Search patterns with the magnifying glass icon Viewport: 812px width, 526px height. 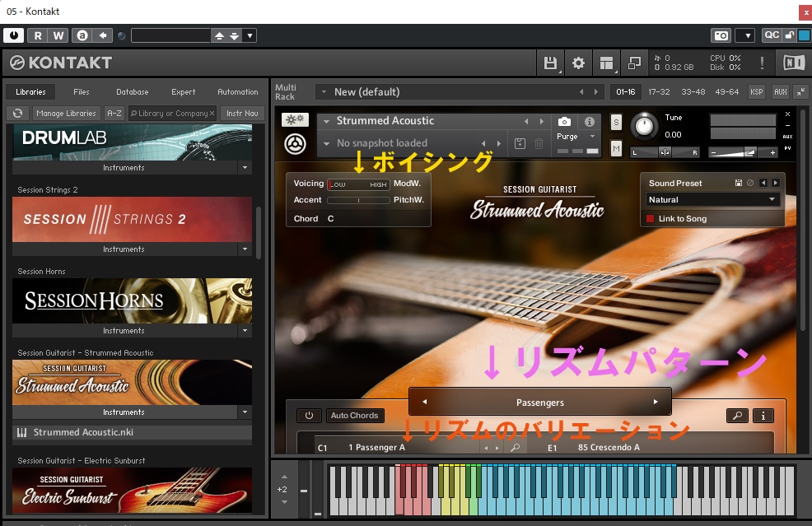pos(738,416)
